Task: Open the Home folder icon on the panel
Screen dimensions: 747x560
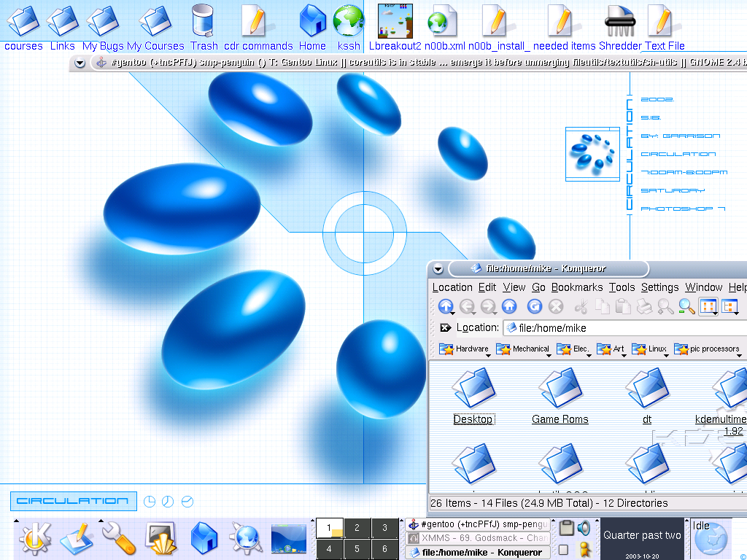Action: tap(204, 538)
